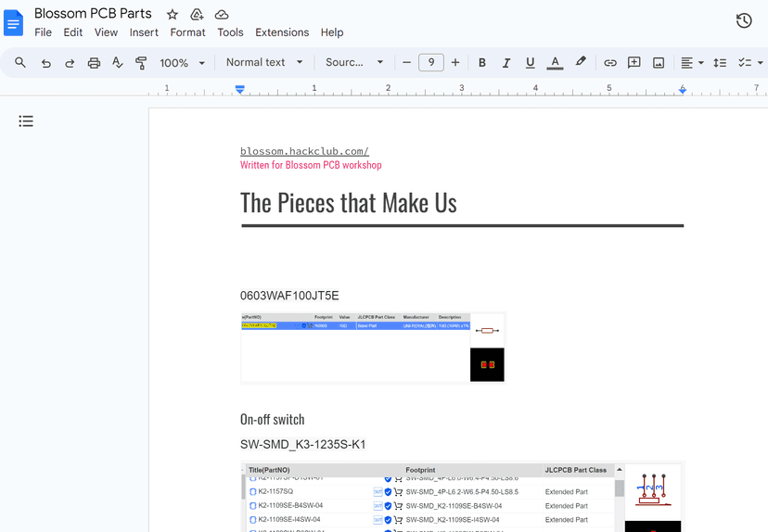
Task: Add a comment using toolbar icon
Action: [634, 63]
